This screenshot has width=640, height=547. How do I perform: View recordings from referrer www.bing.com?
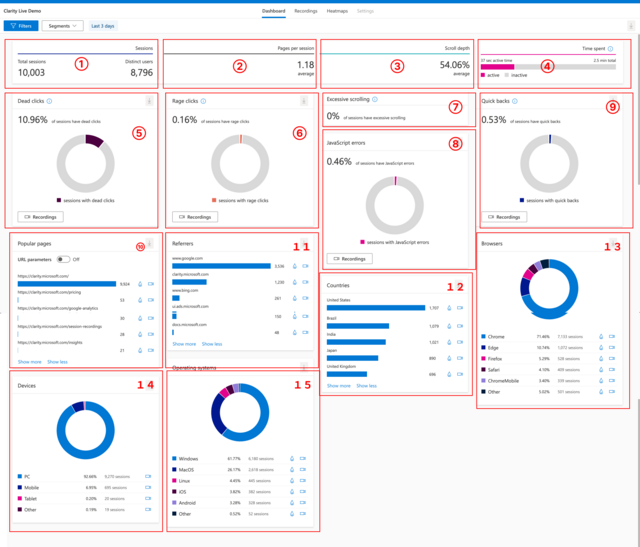[x=305, y=298]
